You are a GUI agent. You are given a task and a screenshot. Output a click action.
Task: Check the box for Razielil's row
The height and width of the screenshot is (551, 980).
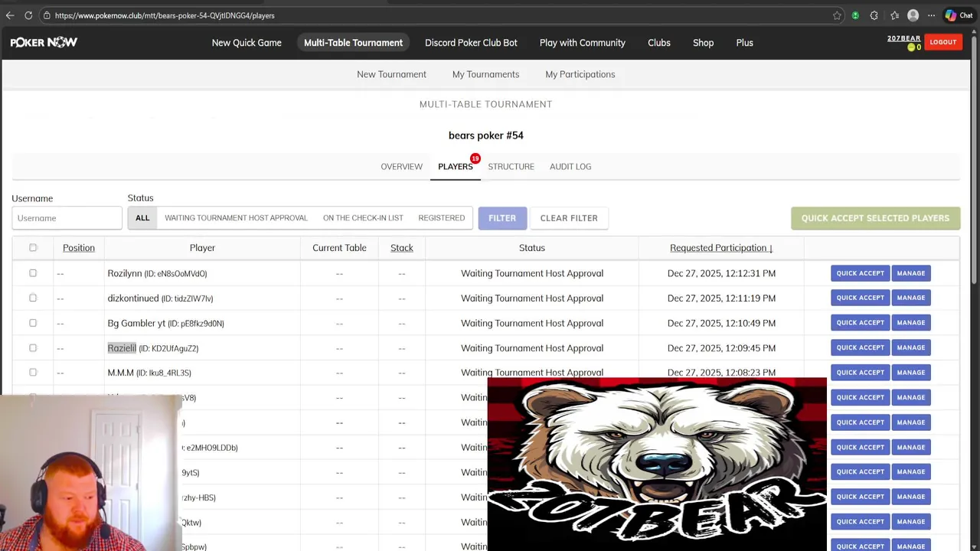click(33, 348)
